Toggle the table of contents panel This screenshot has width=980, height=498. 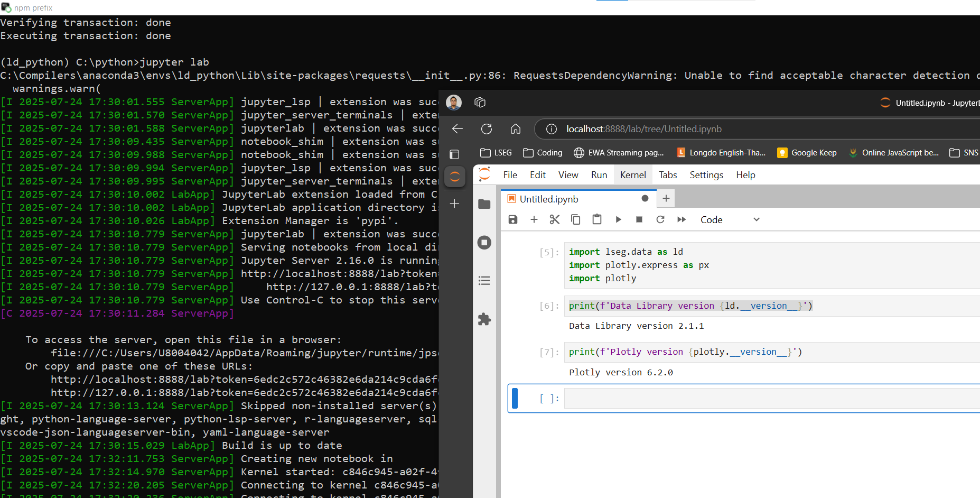[484, 280]
